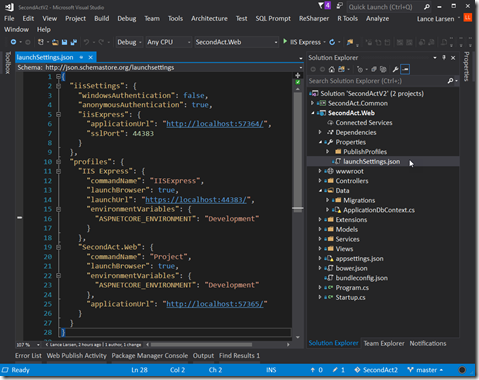This screenshot has width=479, height=380.
Task: Open the Build menu
Action: pyautogui.click(x=102, y=18)
